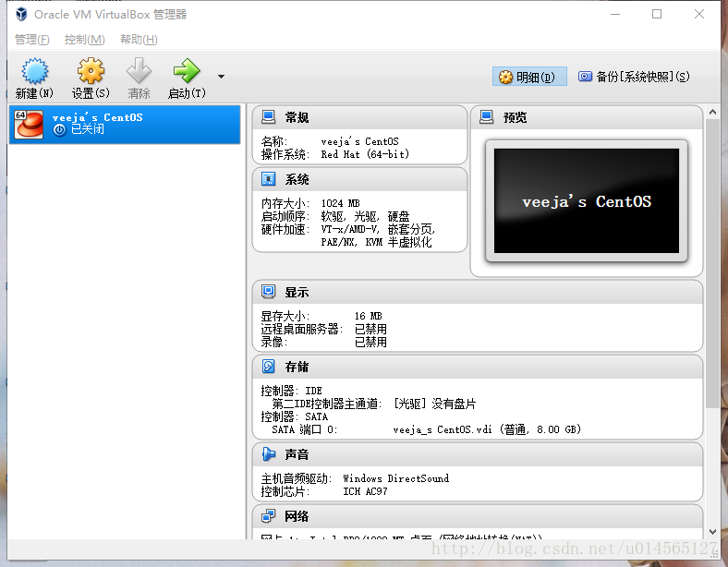Click the VirtualBox logo in title bar

[x=21, y=15]
